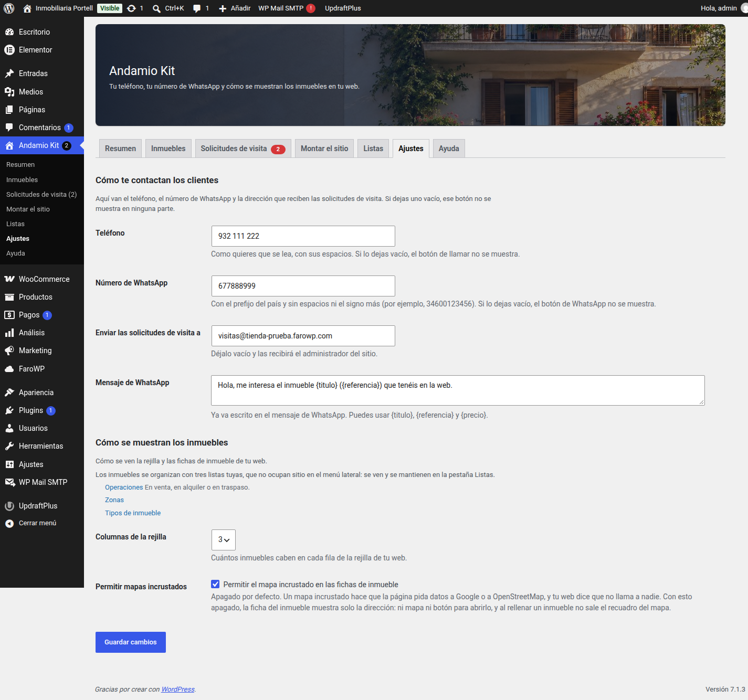Open the Operaciones link
This screenshot has width=748, height=700.
pos(124,487)
